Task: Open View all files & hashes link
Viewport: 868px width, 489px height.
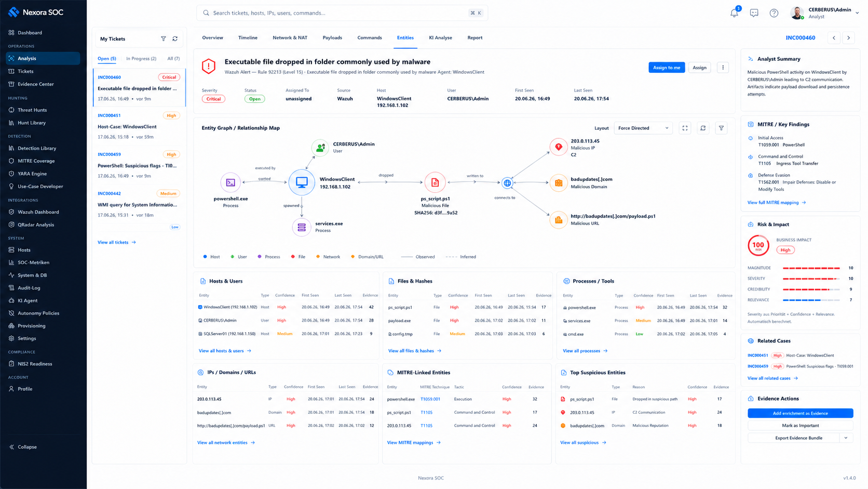Action: click(x=415, y=351)
